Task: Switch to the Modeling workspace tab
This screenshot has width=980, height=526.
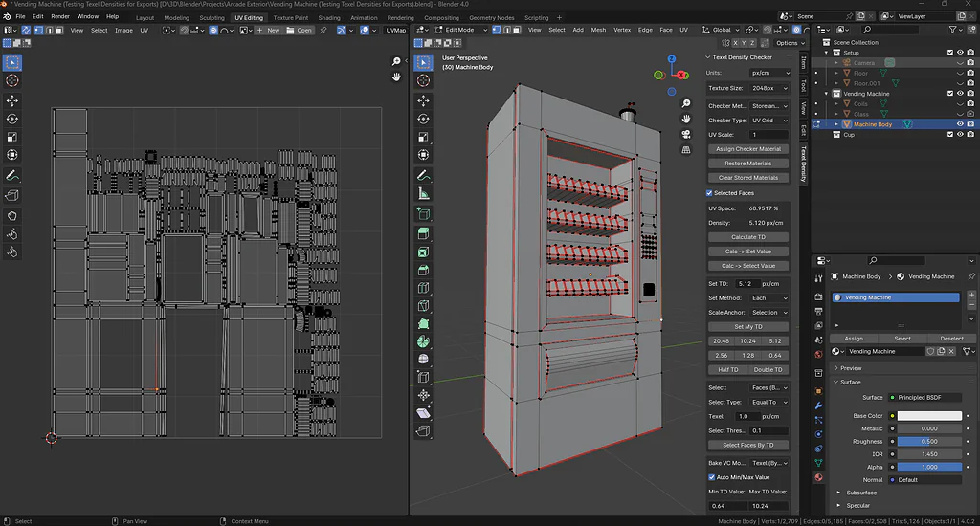Action: point(176,17)
